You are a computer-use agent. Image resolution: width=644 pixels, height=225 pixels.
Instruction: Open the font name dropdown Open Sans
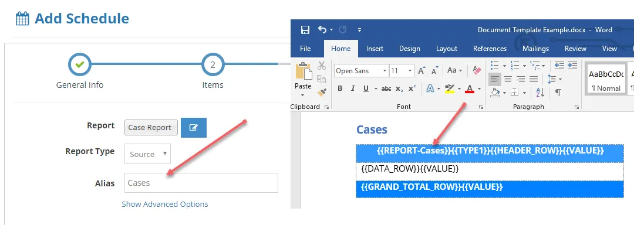pyautogui.click(x=385, y=71)
